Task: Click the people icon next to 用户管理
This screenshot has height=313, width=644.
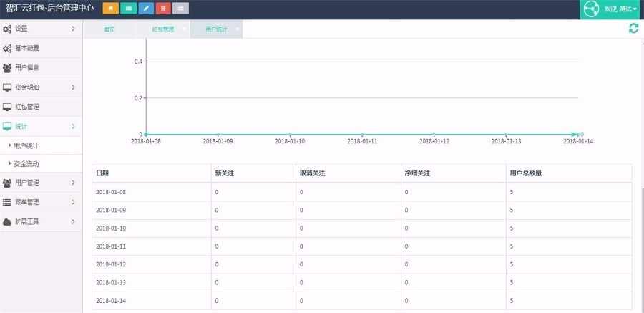Action: pyautogui.click(x=7, y=183)
